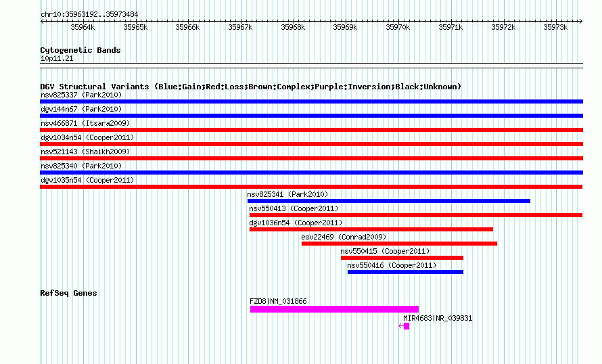Image resolution: width=602 pixels, height=364 pixels.
Task: Click the nsv825341 (Park2010) blue bar
Action: [x=389, y=201]
